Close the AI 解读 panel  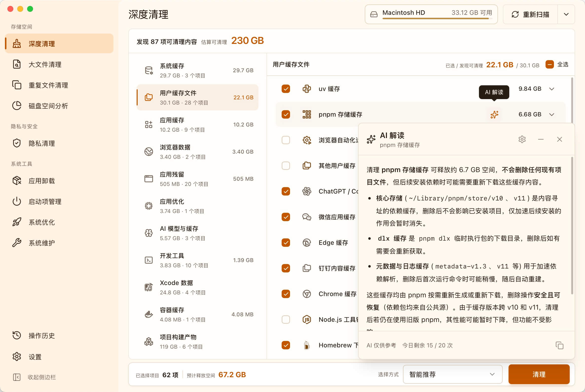[560, 139]
